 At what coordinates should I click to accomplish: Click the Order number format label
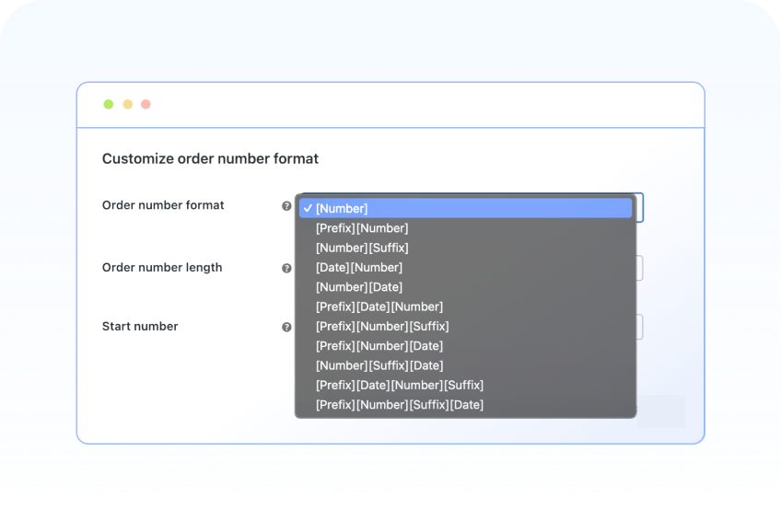pos(163,205)
